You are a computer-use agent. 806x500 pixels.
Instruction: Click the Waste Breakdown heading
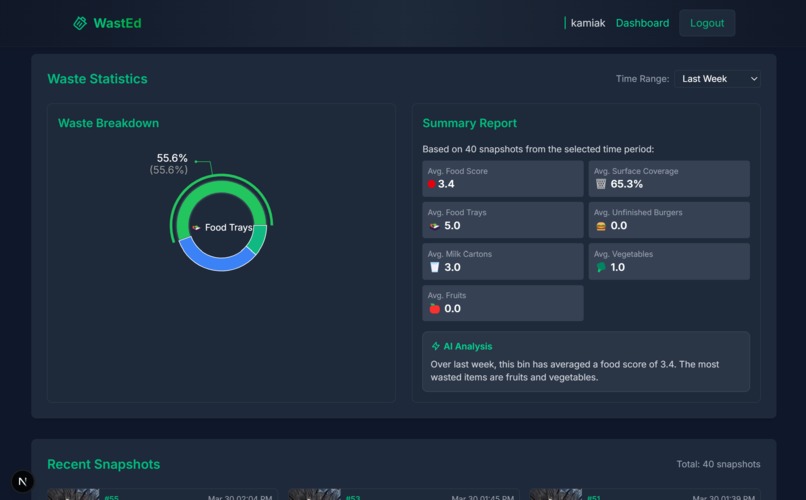pos(108,123)
